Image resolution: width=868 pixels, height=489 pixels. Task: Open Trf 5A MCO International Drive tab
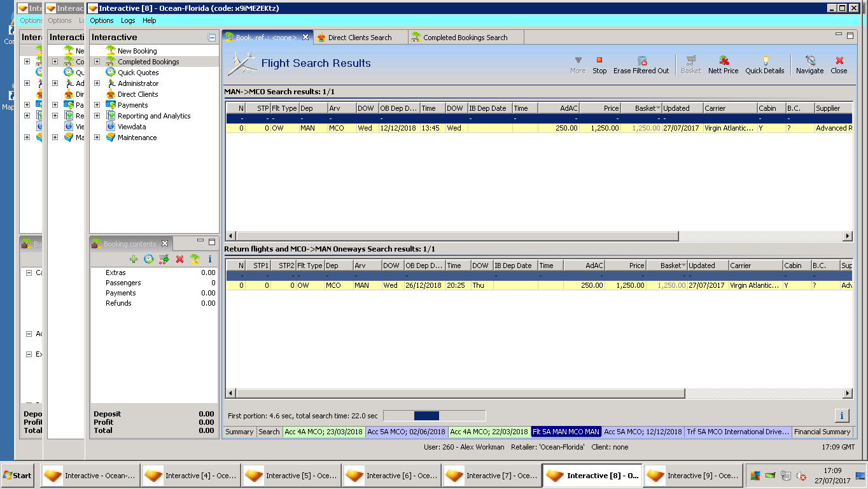click(738, 432)
